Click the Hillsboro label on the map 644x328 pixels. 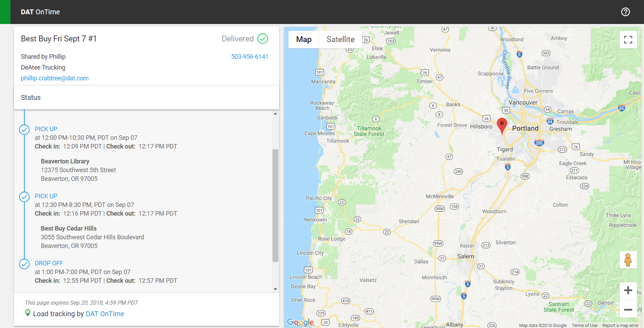tap(481, 127)
